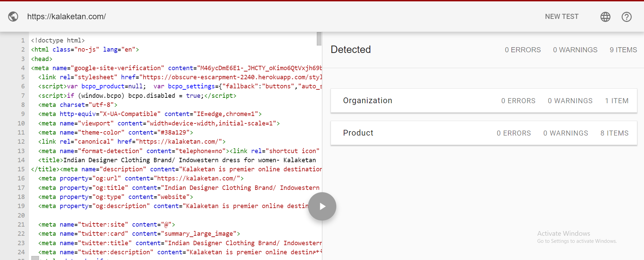Image resolution: width=644 pixels, height=260 pixels.
Task: Click line number 12 in the gutter
Action: click(21, 142)
